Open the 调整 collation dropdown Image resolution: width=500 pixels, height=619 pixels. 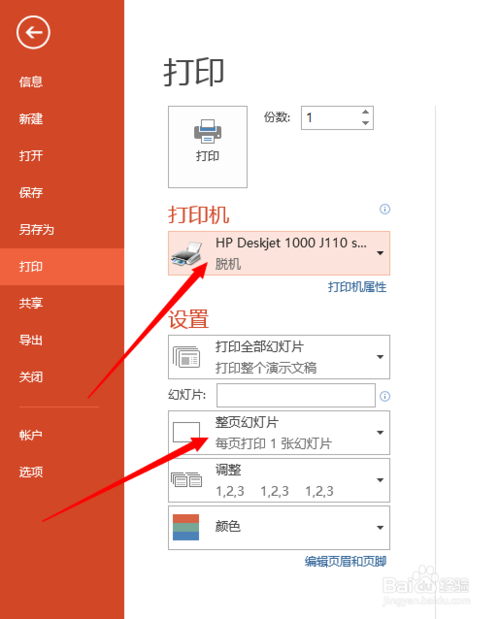point(279,480)
